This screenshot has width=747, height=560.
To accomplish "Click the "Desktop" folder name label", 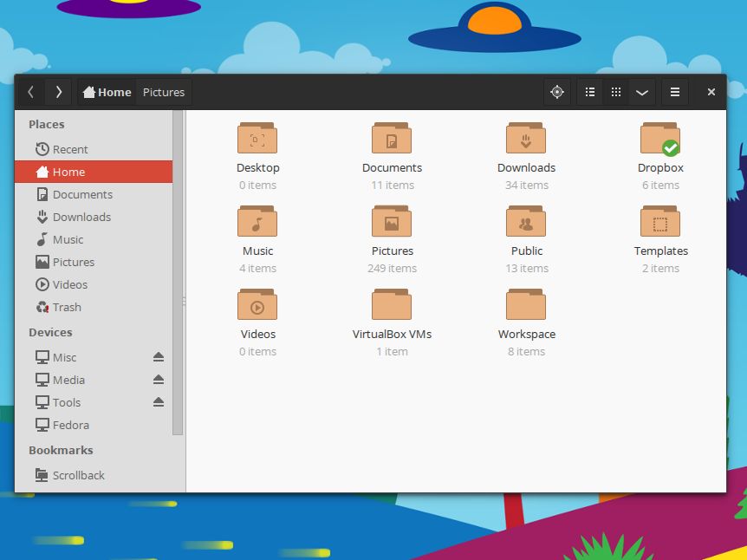I will (x=257, y=168).
